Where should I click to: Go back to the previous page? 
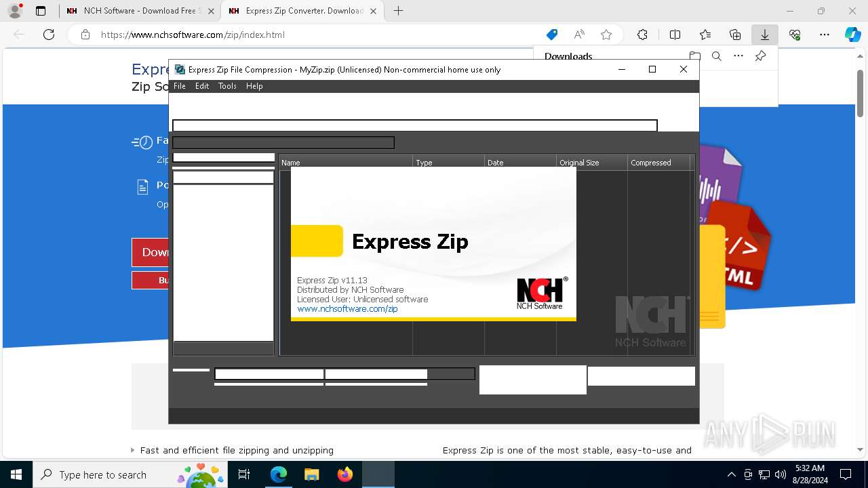pos(19,35)
